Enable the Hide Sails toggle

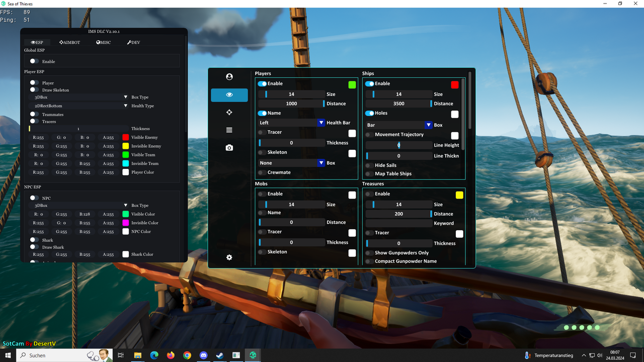[369, 165]
